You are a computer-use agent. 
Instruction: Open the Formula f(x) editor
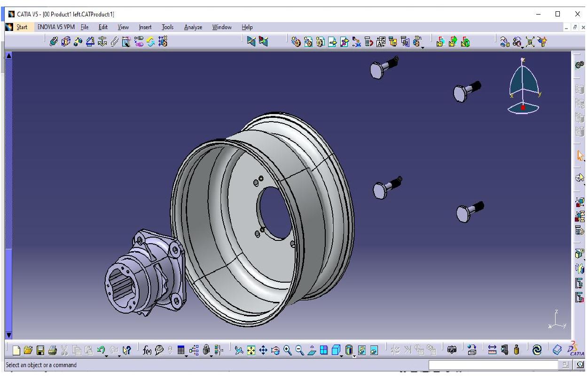coord(148,349)
